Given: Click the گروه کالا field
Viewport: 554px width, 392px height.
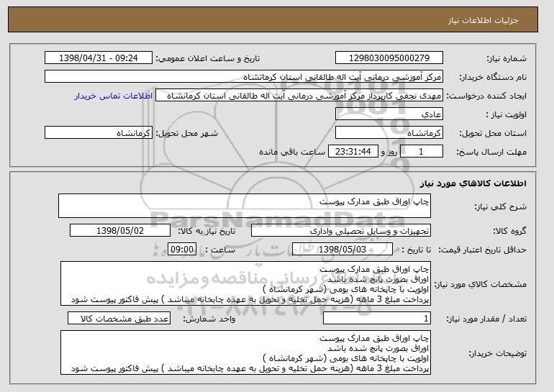Looking at the screenshot, I should point(341,231).
